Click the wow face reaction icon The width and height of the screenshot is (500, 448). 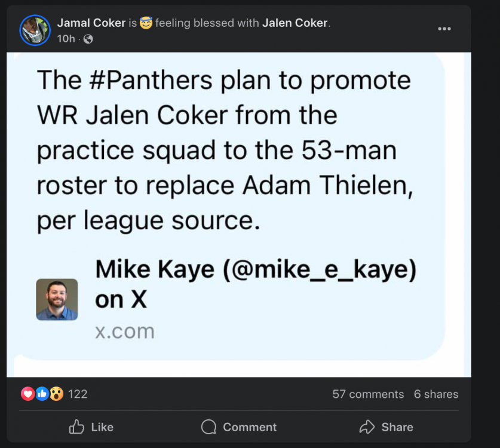pos(56,394)
